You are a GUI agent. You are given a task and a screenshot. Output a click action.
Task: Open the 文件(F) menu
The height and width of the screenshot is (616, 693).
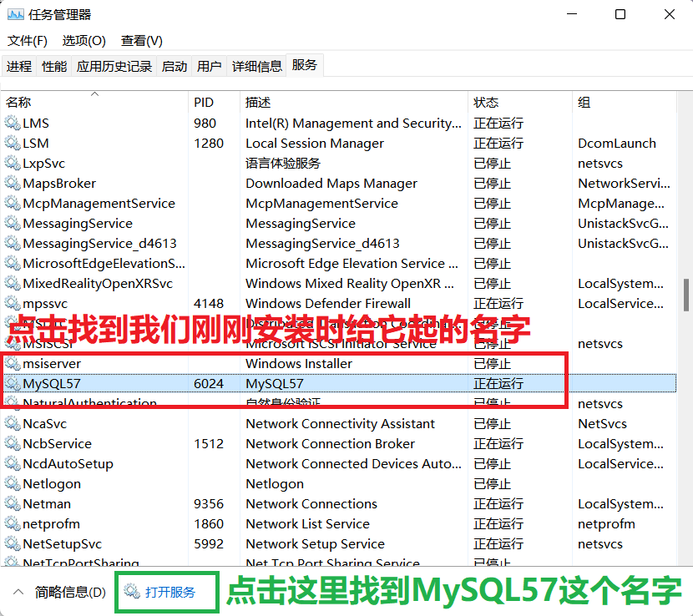[28, 41]
